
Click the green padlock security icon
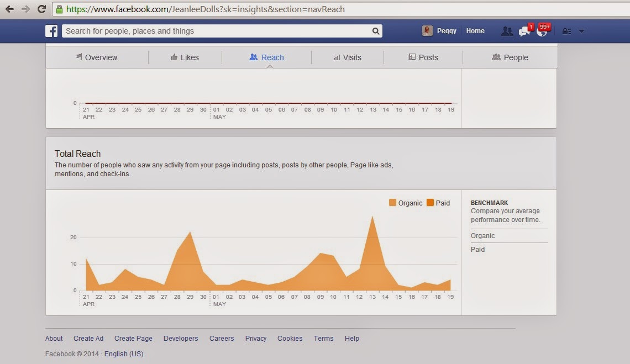coord(60,9)
